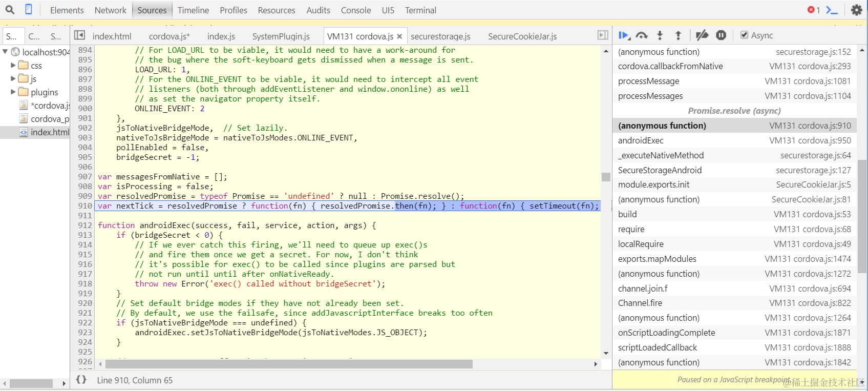Image resolution: width=868 pixels, height=391 pixels.
Task: Step out of current function
Action: [678, 35]
